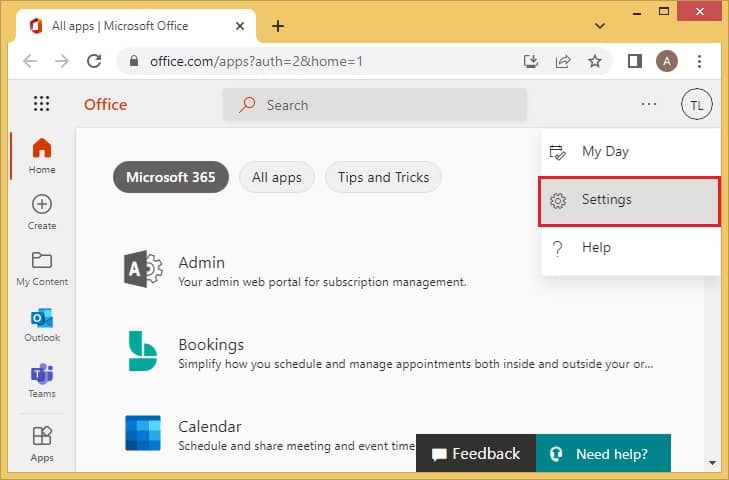Choose Settings in the dropdown menu
Image resolution: width=729 pixels, height=480 pixels.
[x=630, y=201]
